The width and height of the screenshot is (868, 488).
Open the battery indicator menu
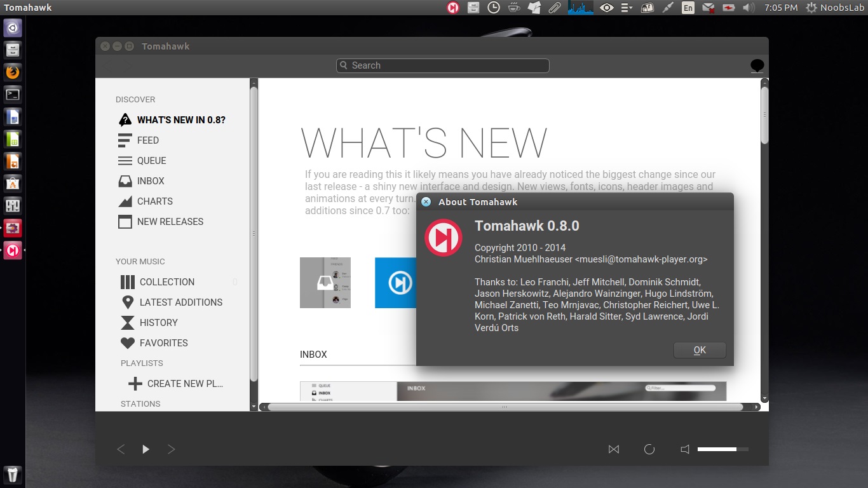click(x=729, y=8)
